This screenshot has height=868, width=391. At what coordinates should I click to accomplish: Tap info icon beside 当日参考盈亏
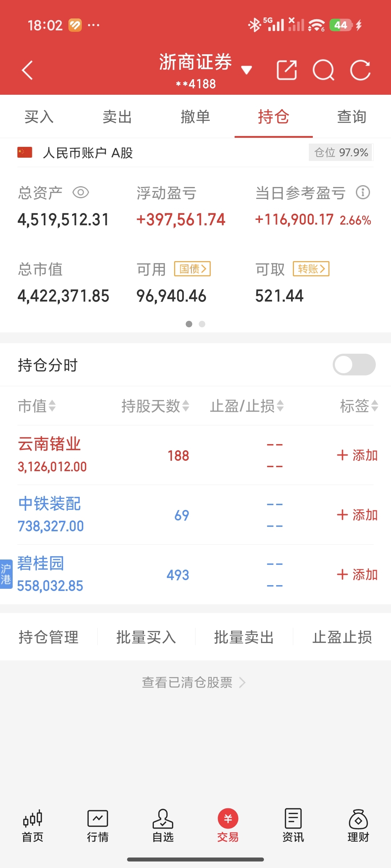tap(363, 192)
